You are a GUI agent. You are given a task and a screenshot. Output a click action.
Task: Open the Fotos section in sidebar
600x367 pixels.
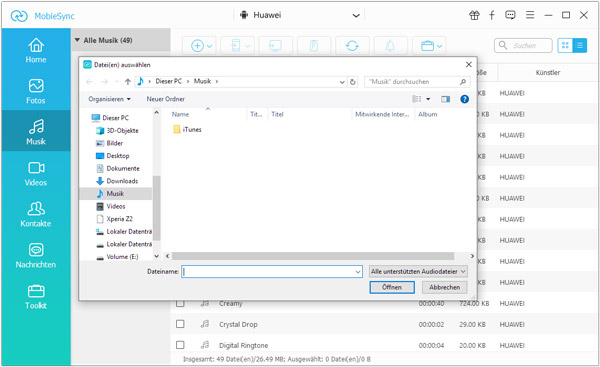coord(36,91)
